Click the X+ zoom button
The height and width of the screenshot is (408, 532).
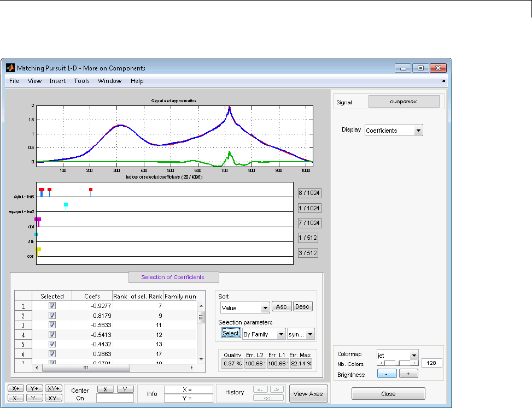coord(15,388)
